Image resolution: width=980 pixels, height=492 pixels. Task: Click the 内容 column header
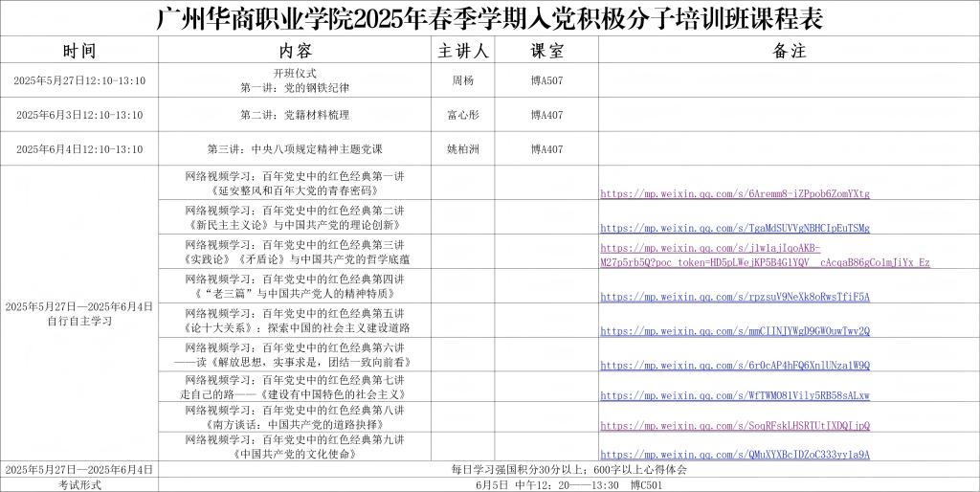click(296, 51)
